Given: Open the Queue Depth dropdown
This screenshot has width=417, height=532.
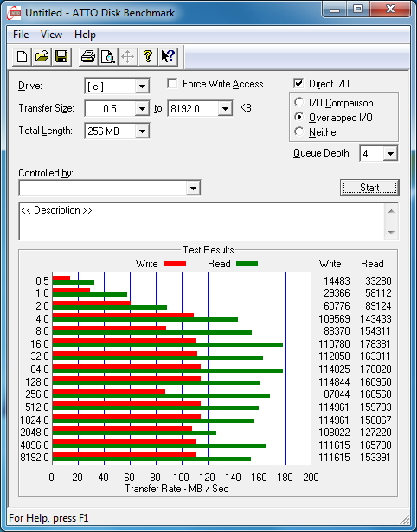Looking at the screenshot, I should 390,154.
